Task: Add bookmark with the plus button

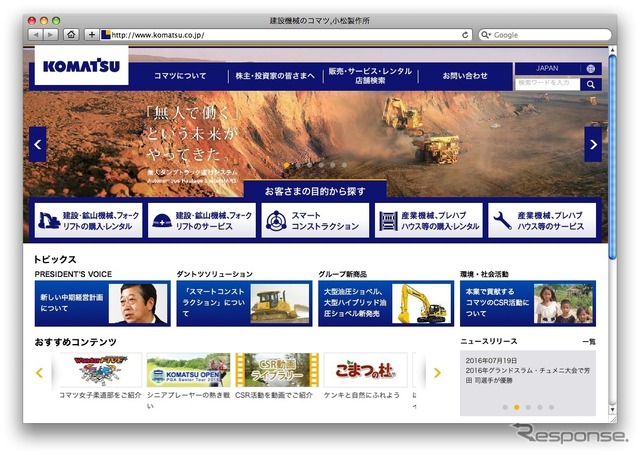Action: pyautogui.click(x=92, y=35)
